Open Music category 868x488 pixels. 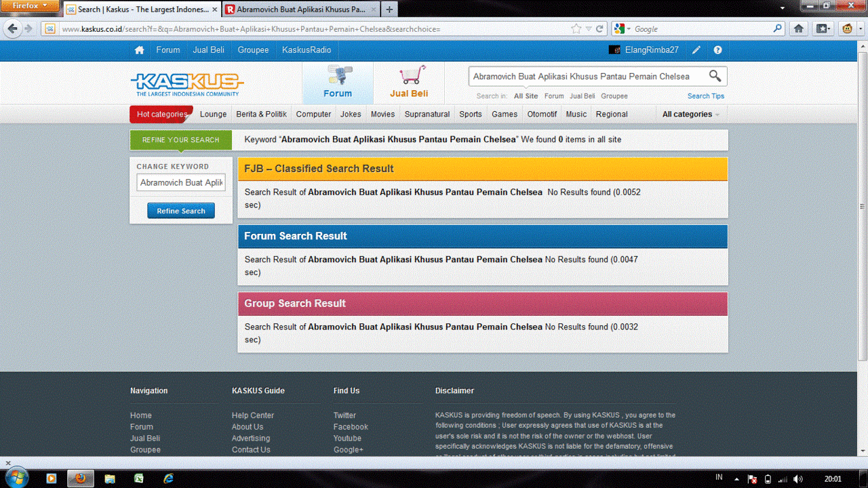tap(576, 115)
